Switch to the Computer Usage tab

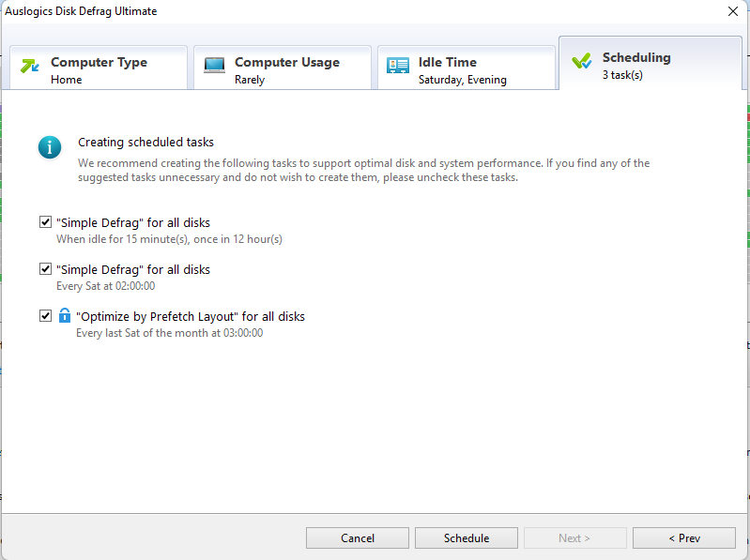pos(283,68)
